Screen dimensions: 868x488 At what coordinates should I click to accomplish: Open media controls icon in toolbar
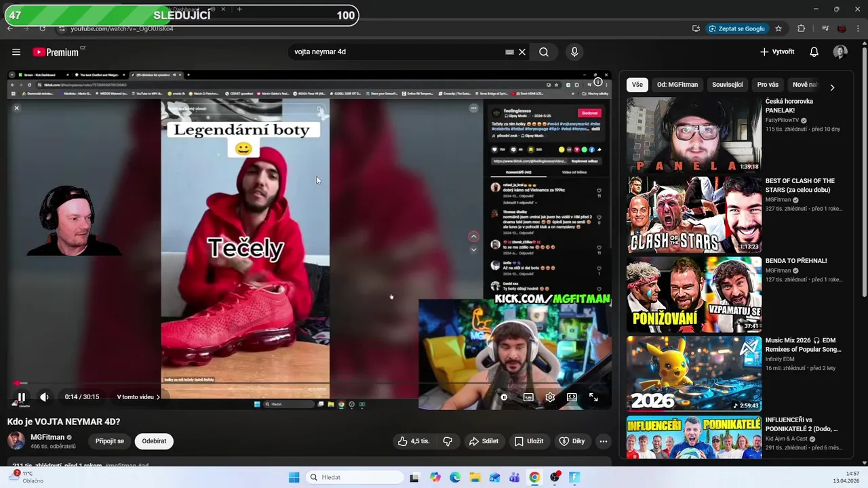(x=825, y=28)
